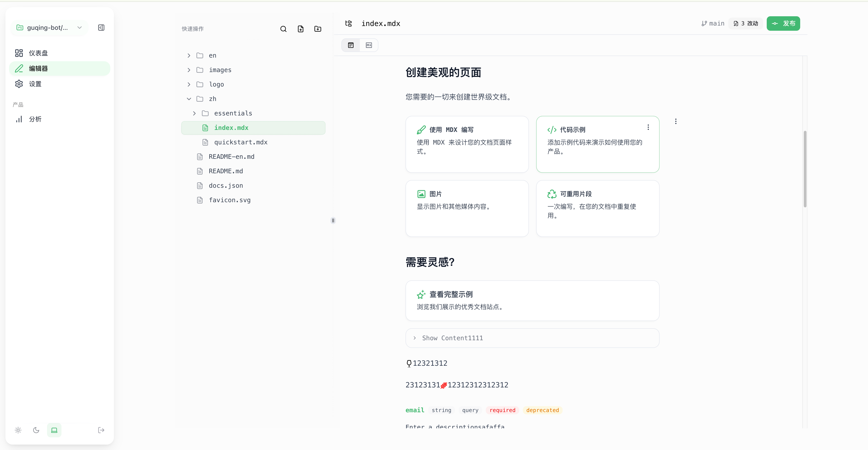The width and height of the screenshot is (868, 450).
Task: Click the green 发布 publish button
Action: tap(783, 23)
